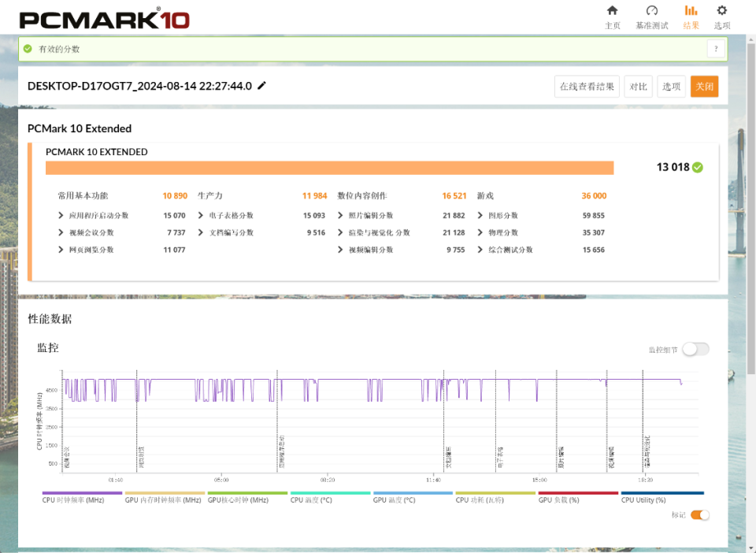
Task: Expand 电子表格分数 row
Action: (x=201, y=215)
